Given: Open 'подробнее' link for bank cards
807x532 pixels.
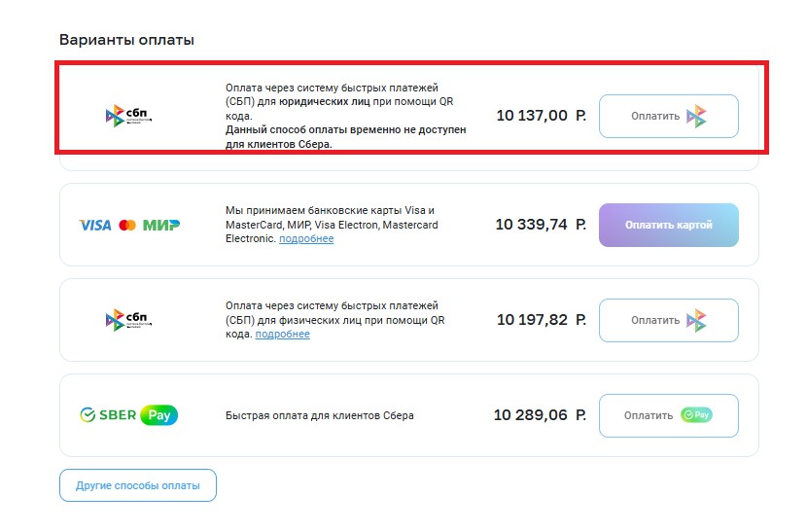Looking at the screenshot, I should [306, 239].
